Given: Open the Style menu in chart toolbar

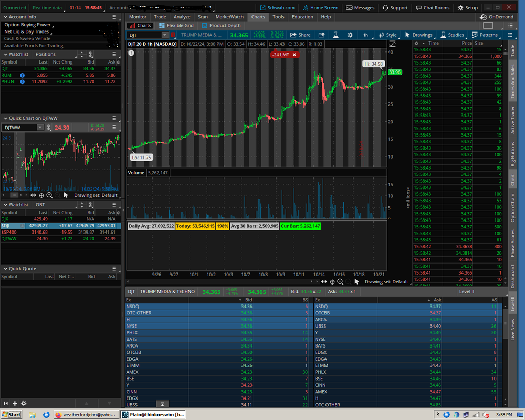Looking at the screenshot, I should pyautogui.click(x=388, y=35).
